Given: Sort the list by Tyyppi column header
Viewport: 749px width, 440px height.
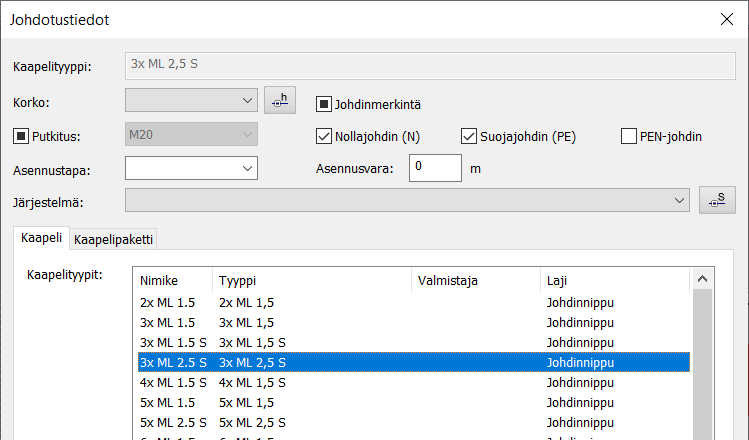Looking at the screenshot, I should click(310, 281).
